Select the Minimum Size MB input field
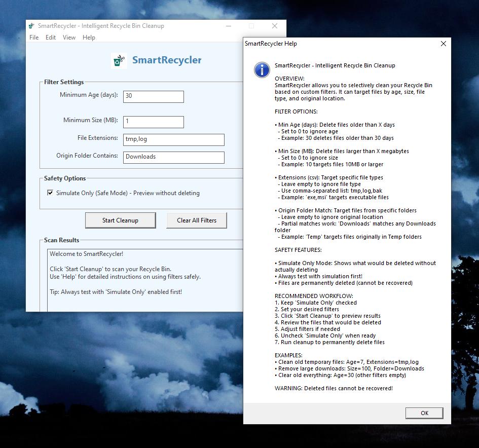Viewport: 479px width, 448px height. click(x=153, y=122)
